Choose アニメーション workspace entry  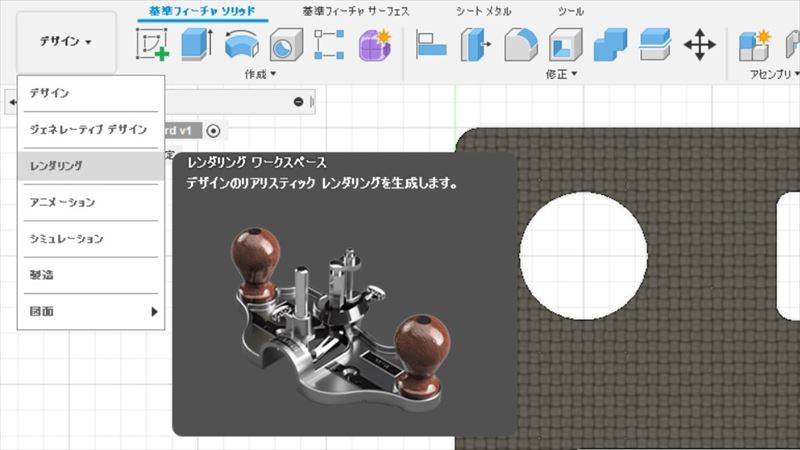[x=91, y=203]
